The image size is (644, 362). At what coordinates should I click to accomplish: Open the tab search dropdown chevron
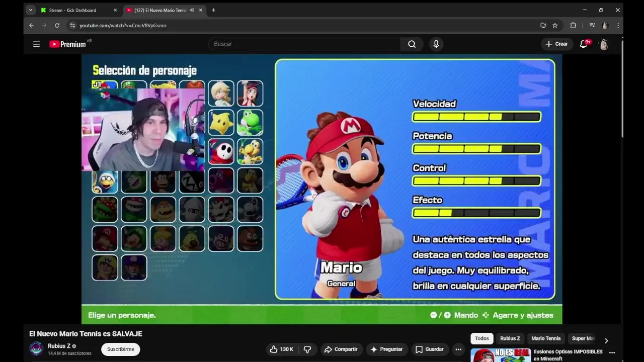31,10
